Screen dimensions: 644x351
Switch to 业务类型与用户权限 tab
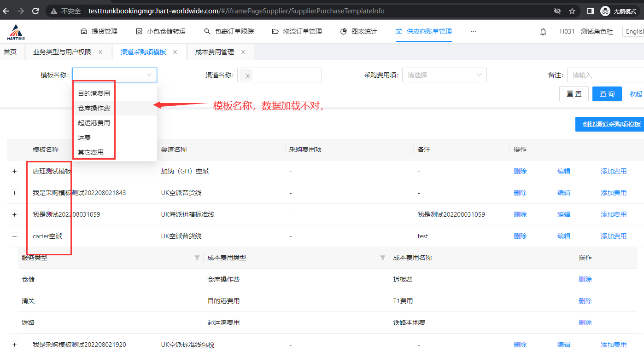[62, 52]
